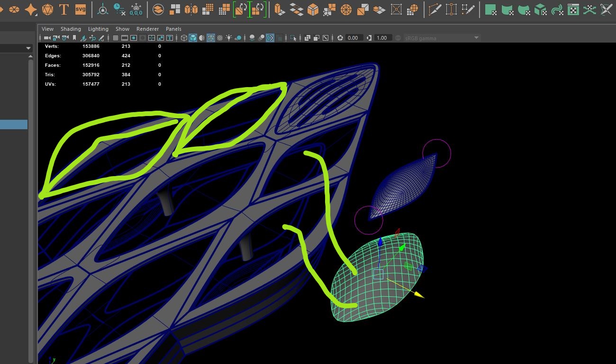Create a polygon disc from the shelf

point(14,9)
